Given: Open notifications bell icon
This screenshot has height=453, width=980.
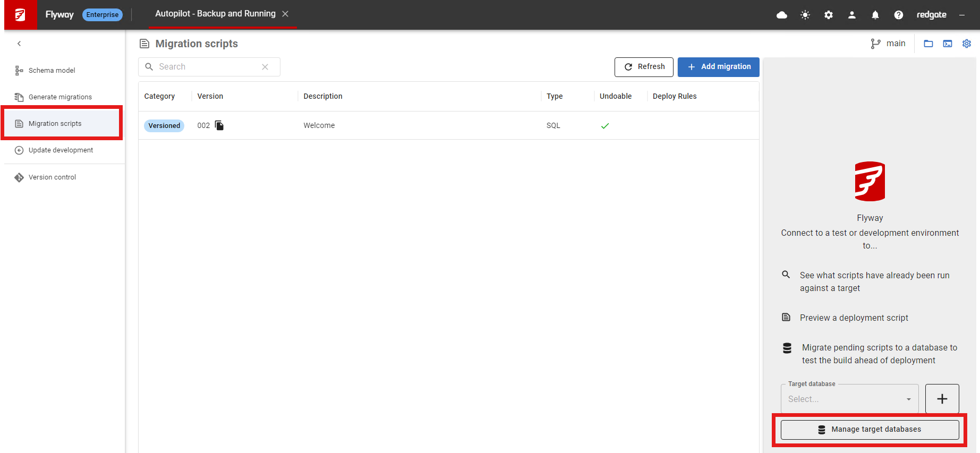Looking at the screenshot, I should pos(875,15).
